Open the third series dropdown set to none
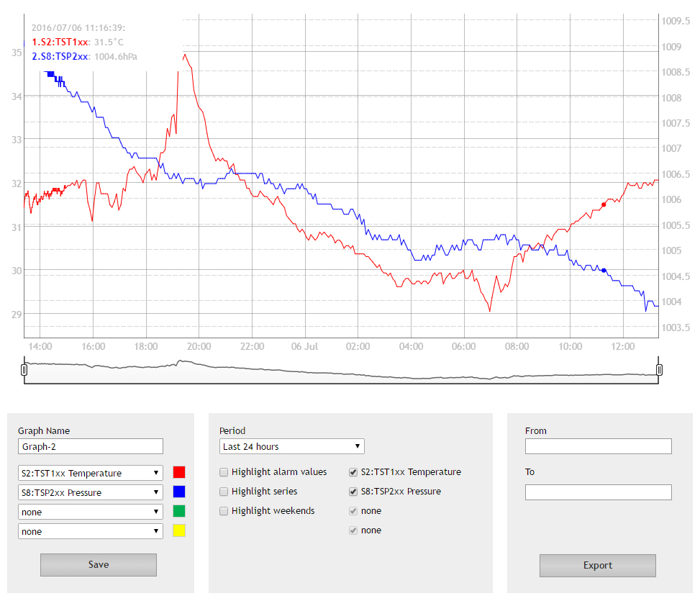The height and width of the screenshot is (601, 700). tap(91, 512)
